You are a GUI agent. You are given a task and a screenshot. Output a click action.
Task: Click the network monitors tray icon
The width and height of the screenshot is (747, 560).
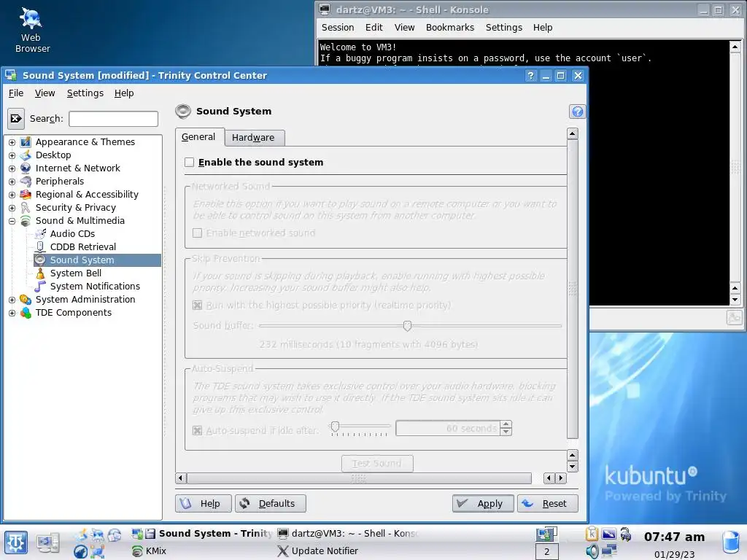tap(609, 551)
